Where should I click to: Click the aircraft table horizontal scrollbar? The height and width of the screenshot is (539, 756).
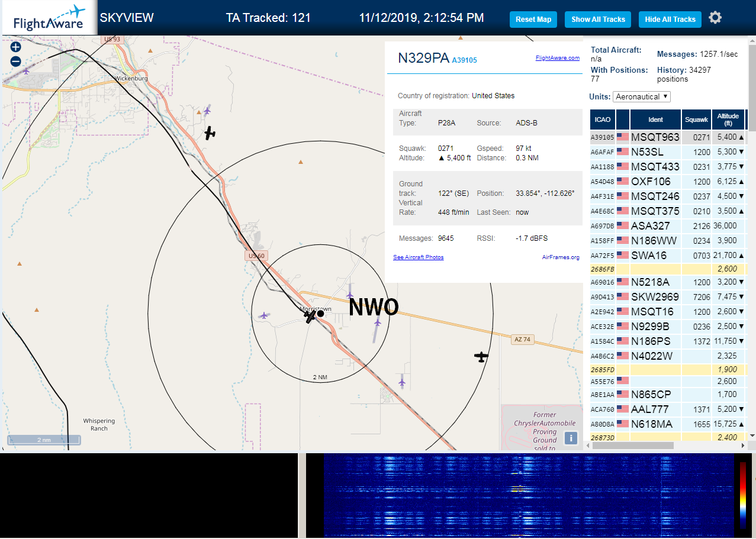(x=632, y=446)
